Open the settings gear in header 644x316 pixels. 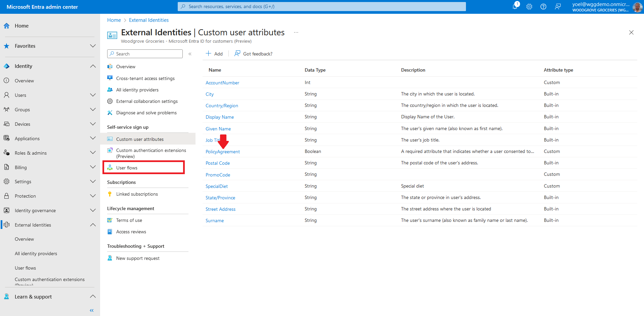tap(529, 7)
